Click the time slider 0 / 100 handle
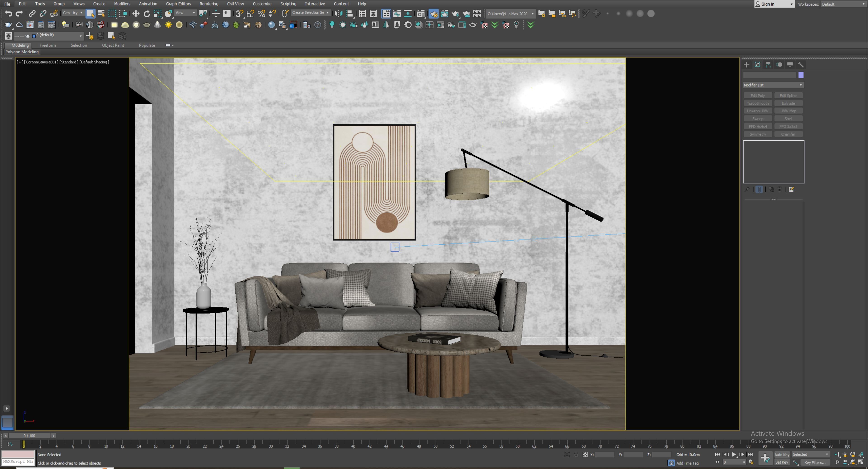This screenshot has height=469, width=868. pyautogui.click(x=29, y=436)
